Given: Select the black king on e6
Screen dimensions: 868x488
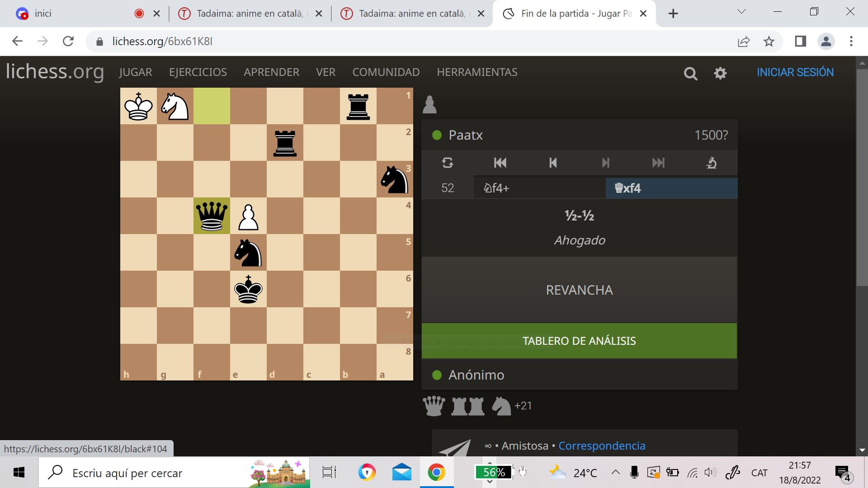Looking at the screenshot, I should pos(248,289).
